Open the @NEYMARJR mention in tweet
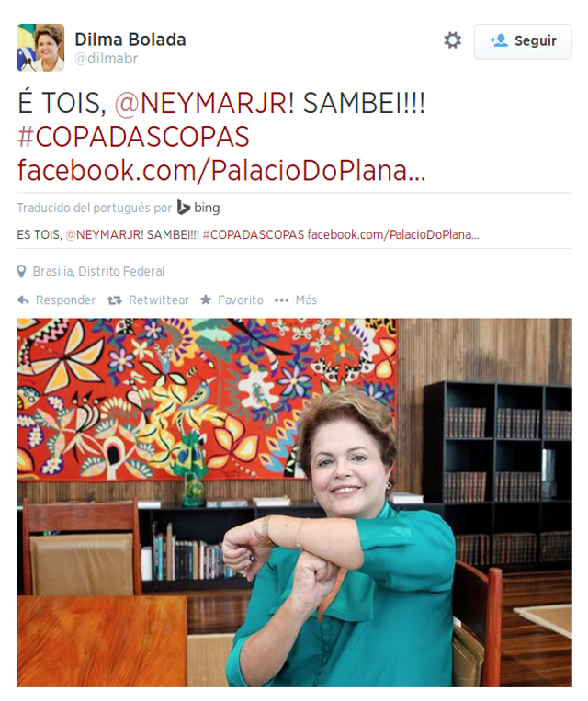588x701 pixels. 203,103
